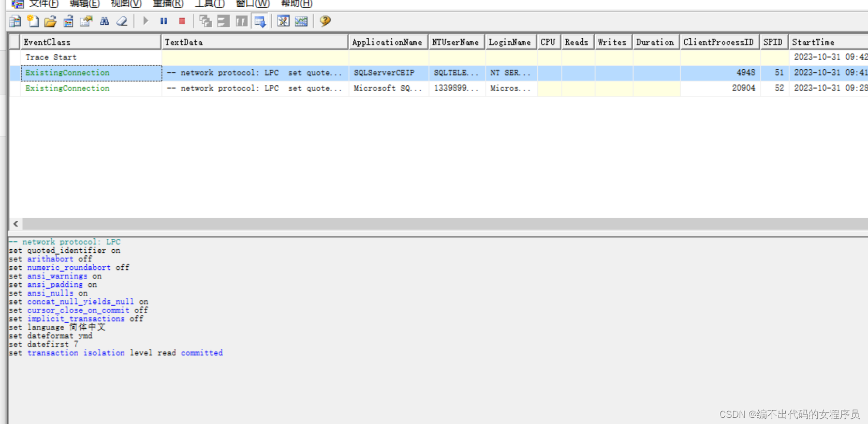This screenshot has width=868, height=424.
Task: Select the Trace Start row
Action: click(438, 57)
